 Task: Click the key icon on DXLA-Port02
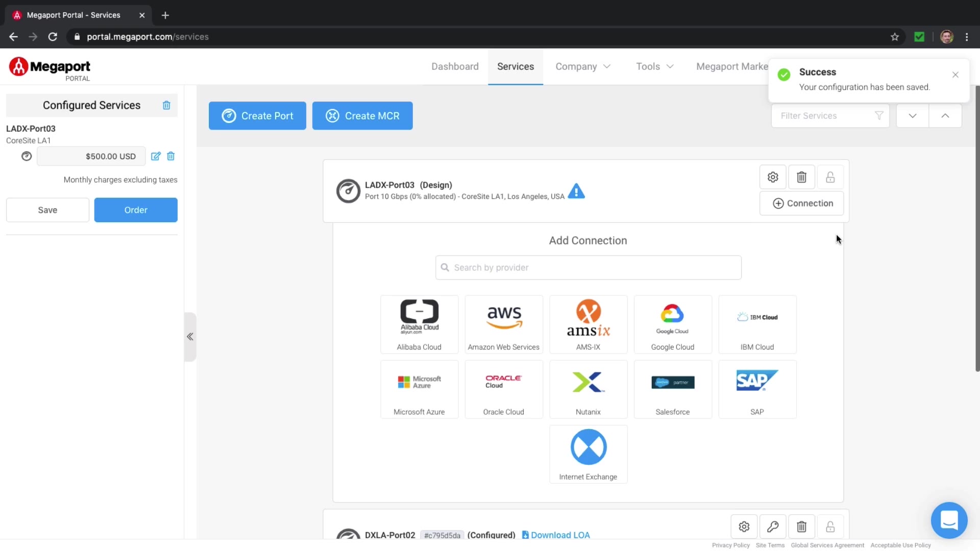tap(773, 527)
